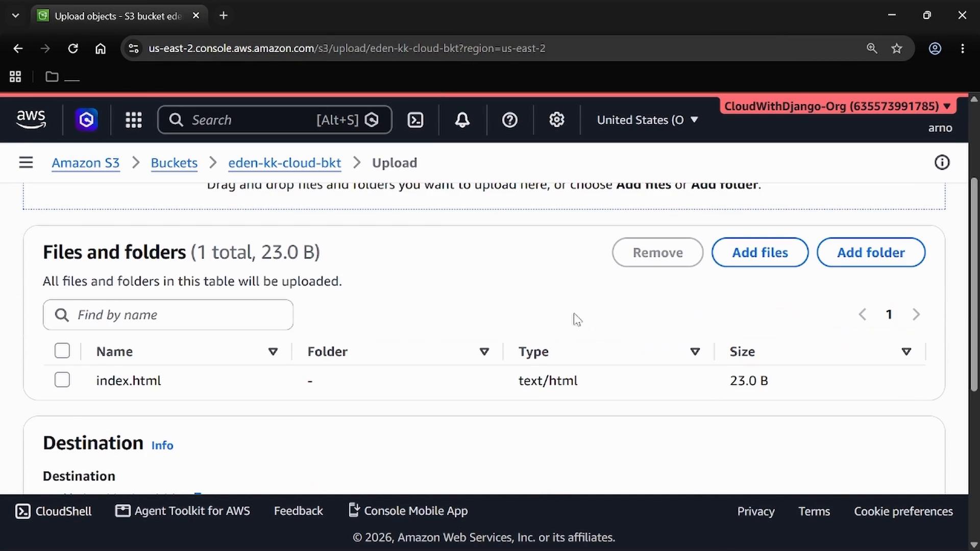Open Agent Toolkit for AWS in footer

[183, 511]
